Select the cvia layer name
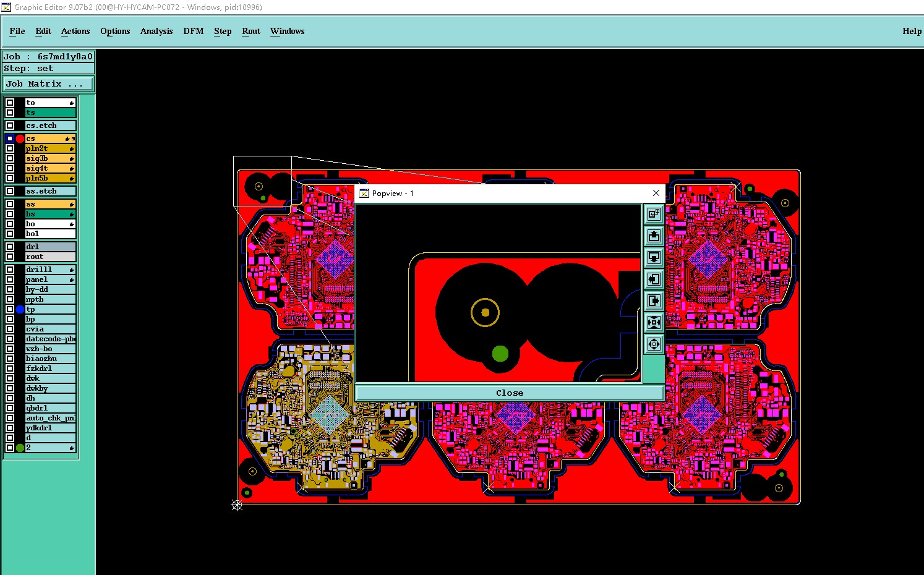Viewport: 924px width, 575px height. 51,329
